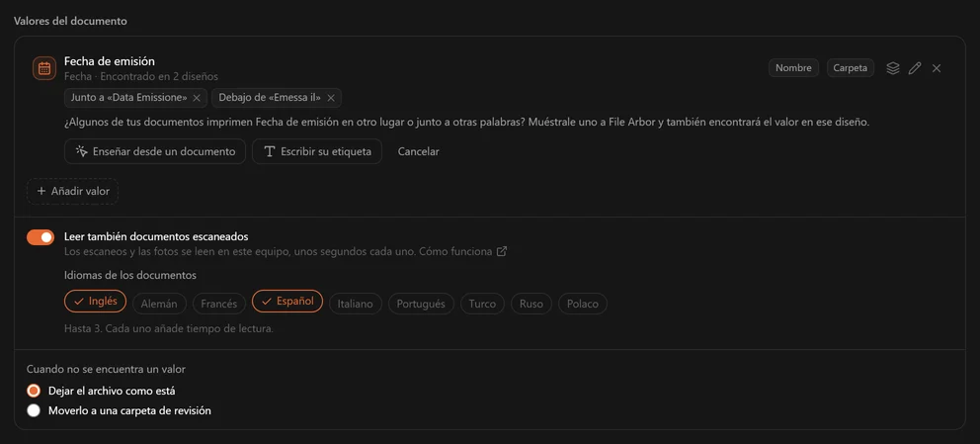Select the Turco language chip
This screenshot has height=444, width=980.
point(482,304)
